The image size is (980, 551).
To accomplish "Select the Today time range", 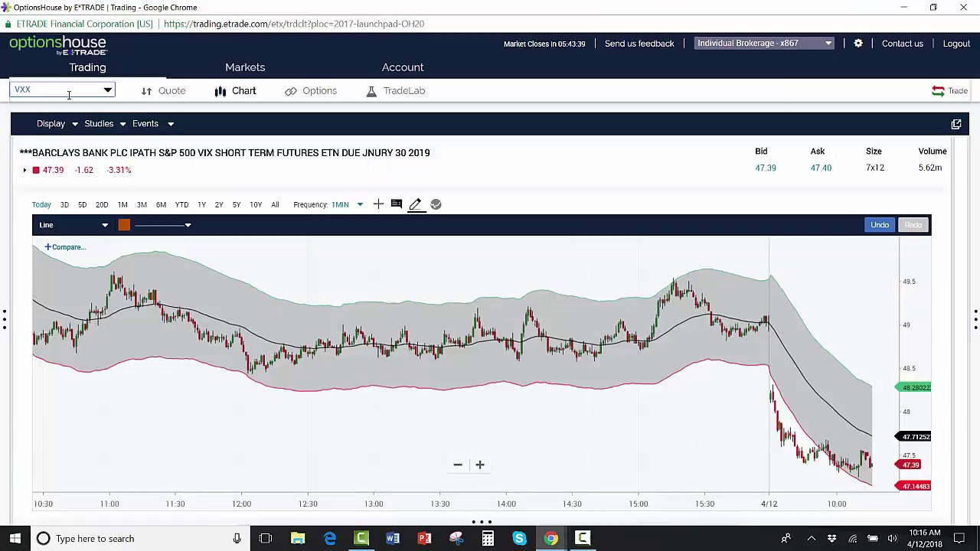I will [x=41, y=205].
